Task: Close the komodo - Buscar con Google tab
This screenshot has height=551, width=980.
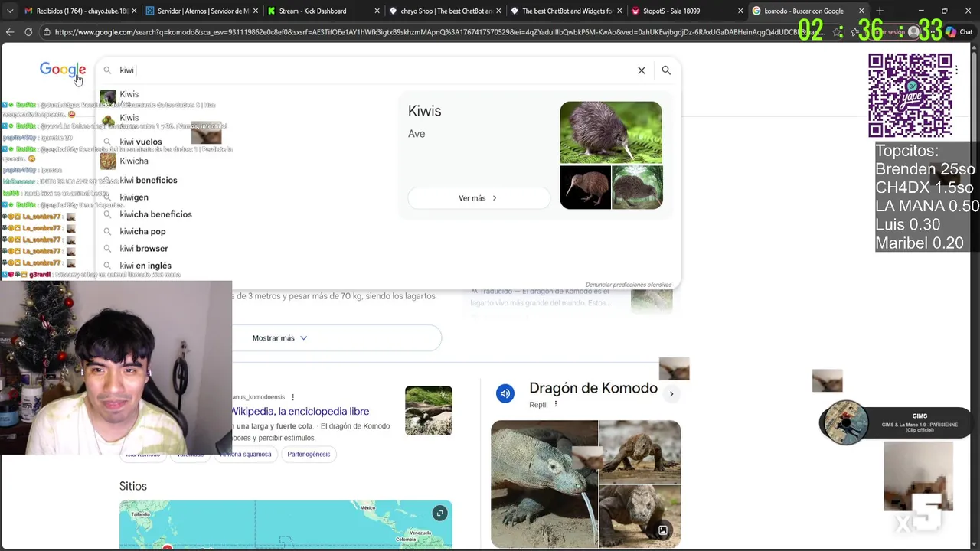Action: pos(861,11)
